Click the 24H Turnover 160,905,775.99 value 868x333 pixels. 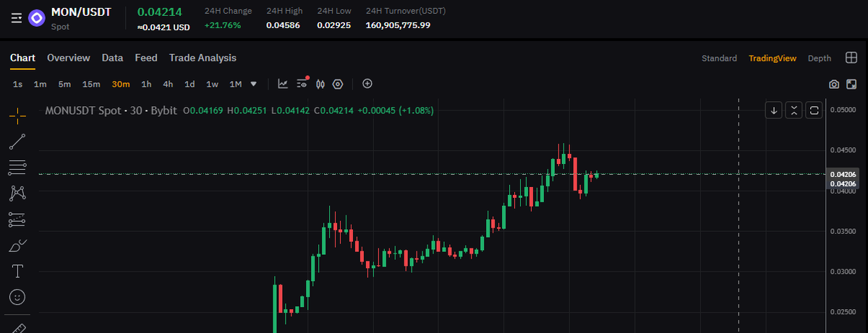[x=398, y=25]
